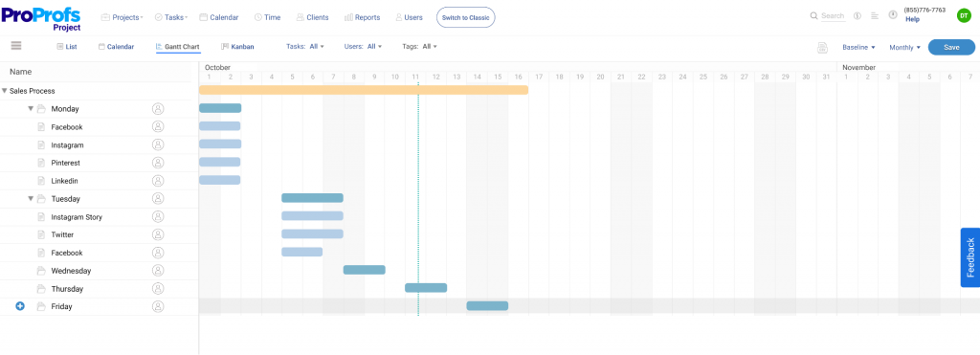This screenshot has width=980, height=355.
Task: Go to Calendar in top navigation
Action: coord(219,17)
